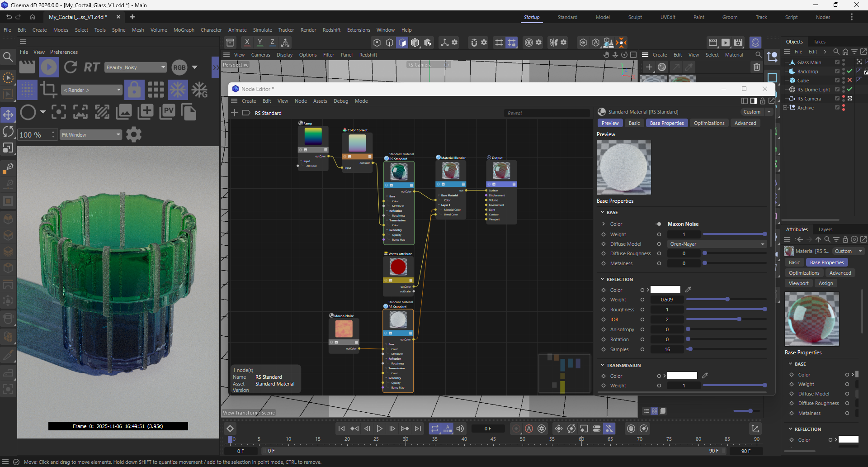Open the < Render > camera dropdown
Image resolution: width=868 pixels, height=467 pixels.
(92, 90)
